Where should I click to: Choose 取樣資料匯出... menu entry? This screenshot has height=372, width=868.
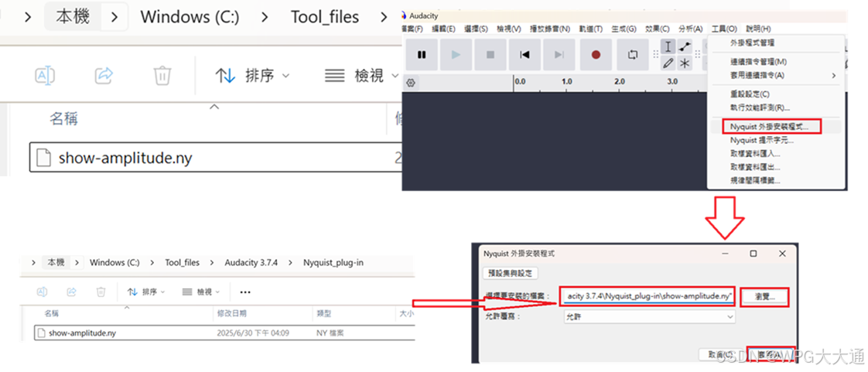[x=776, y=166]
